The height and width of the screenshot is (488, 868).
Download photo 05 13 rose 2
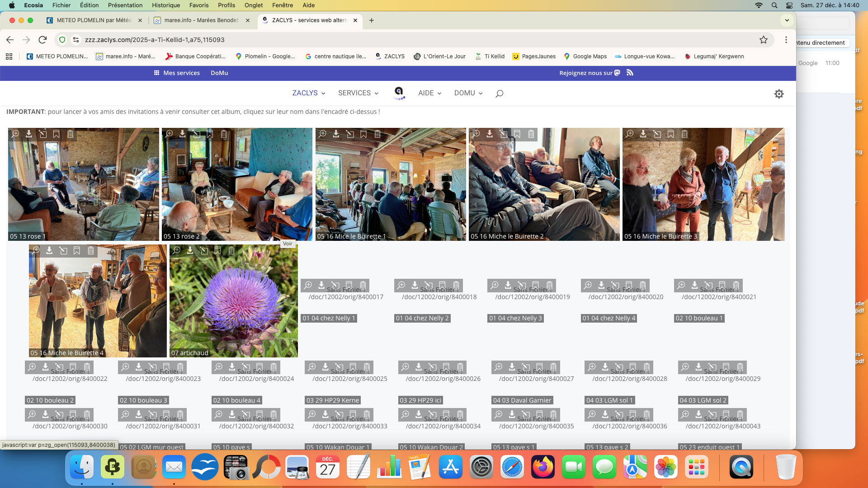(182, 134)
